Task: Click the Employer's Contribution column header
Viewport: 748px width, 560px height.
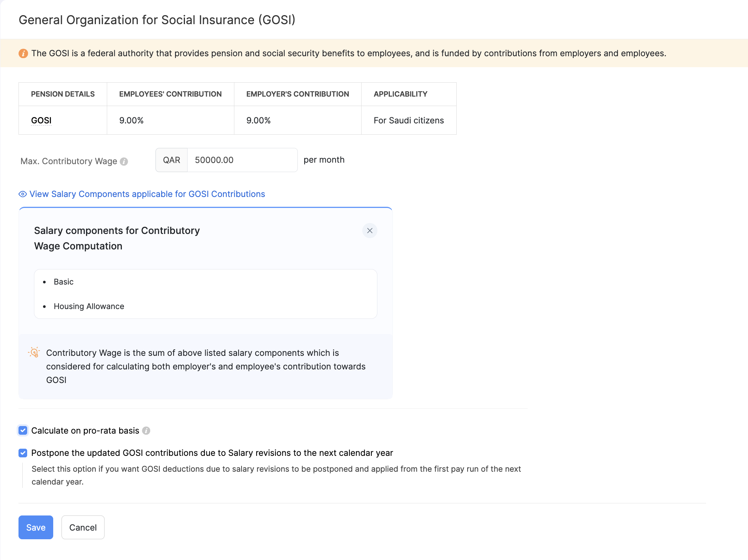Action: tap(297, 94)
